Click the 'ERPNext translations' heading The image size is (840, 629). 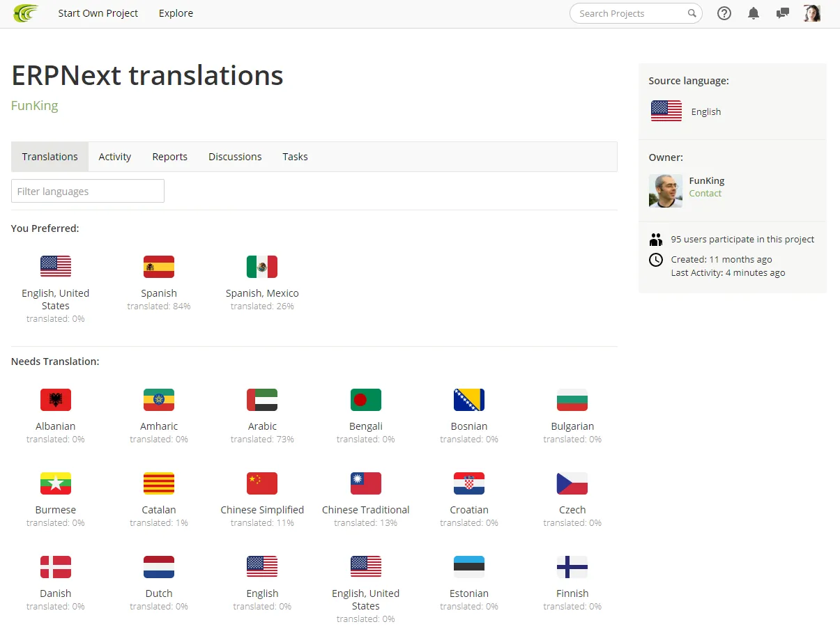[x=147, y=75]
